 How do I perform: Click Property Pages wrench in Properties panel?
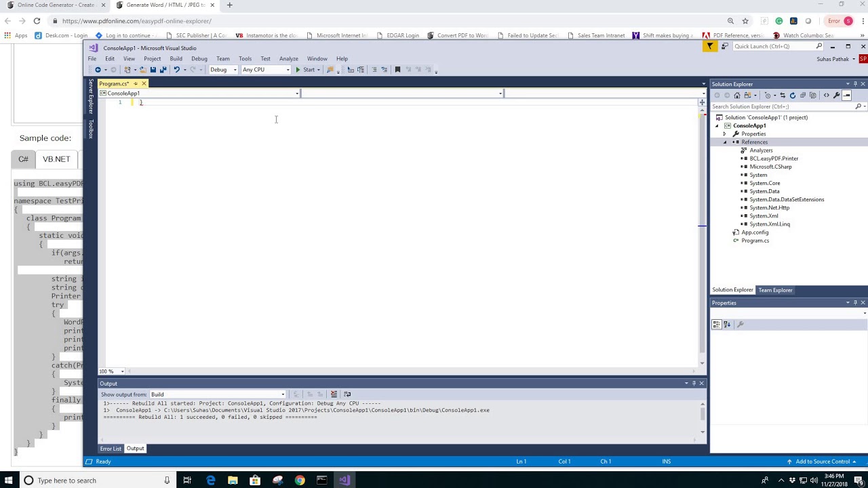pyautogui.click(x=740, y=325)
